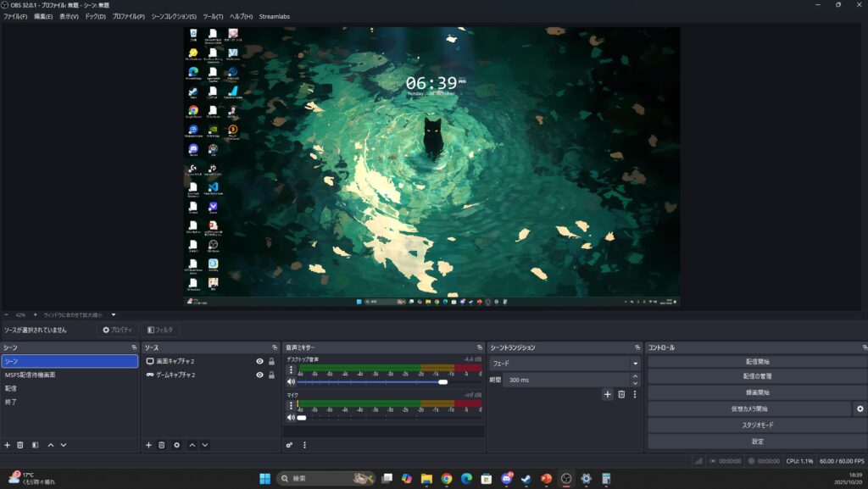This screenshot has width=868, height=489.
Task: Open the ツール(T) menu
Action: point(213,16)
